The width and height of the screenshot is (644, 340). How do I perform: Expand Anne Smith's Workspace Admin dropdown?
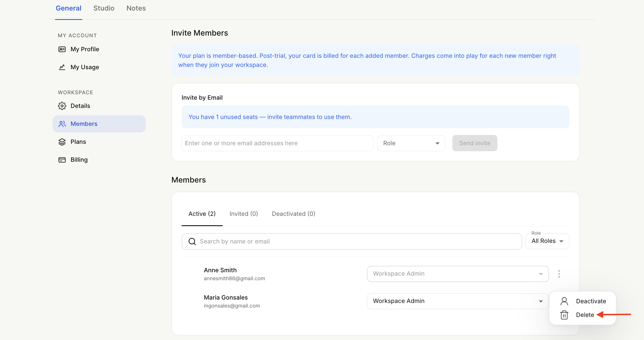coord(458,274)
